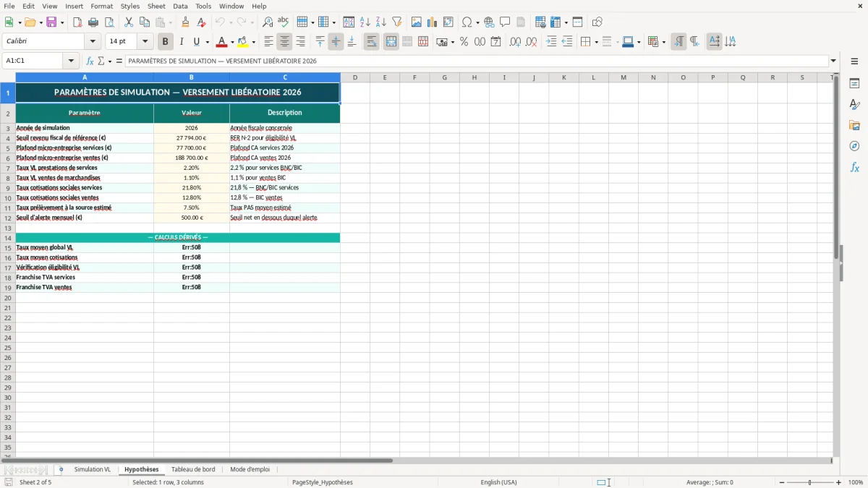The width and height of the screenshot is (868, 488).
Task: Clear direct formatting
Action: [x=202, y=22]
